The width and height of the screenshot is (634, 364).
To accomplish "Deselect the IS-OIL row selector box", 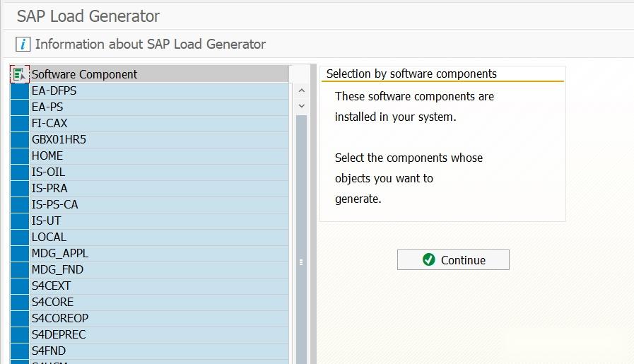I will point(19,172).
